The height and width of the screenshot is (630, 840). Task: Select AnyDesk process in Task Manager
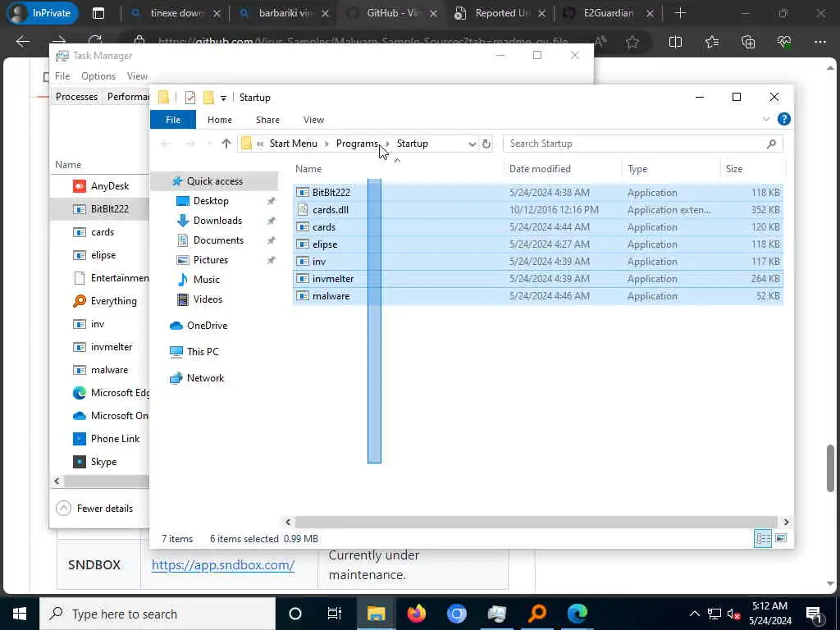[x=109, y=186]
